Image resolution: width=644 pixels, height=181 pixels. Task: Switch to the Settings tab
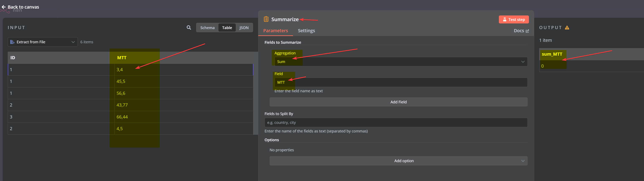pyautogui.click(x=306, y=31)
